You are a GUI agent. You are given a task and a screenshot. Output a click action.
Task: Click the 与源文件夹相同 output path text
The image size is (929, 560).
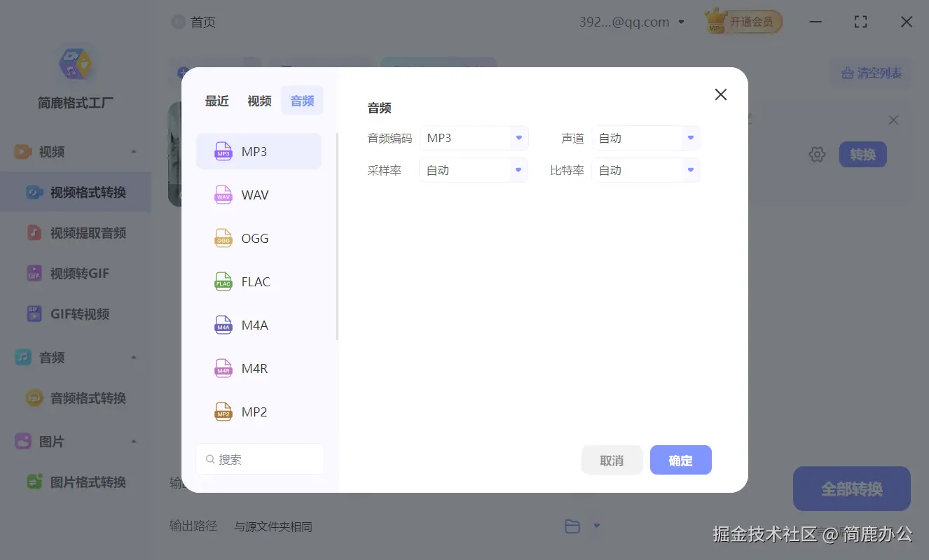tap(273, 526)
